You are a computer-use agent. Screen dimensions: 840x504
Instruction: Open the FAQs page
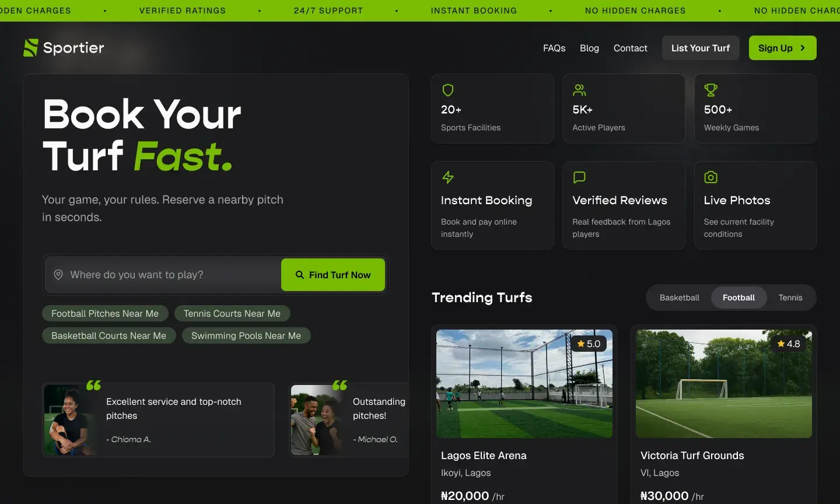point(554,48)
